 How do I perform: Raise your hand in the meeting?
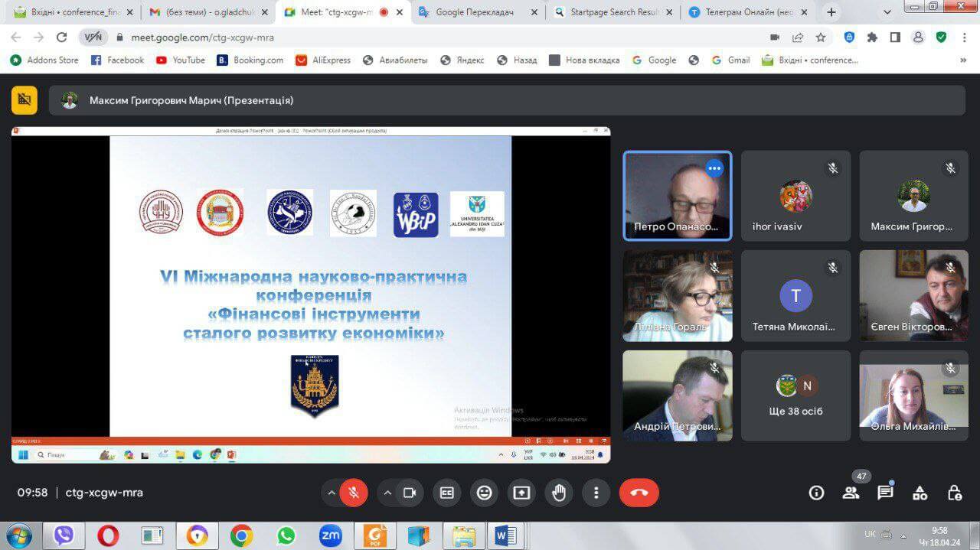click(x=559, y=493)
